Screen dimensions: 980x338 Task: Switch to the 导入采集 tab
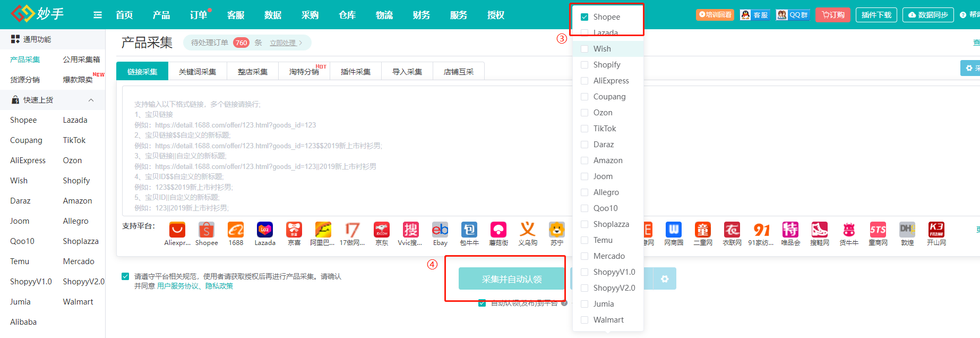(x=407, y=72)
